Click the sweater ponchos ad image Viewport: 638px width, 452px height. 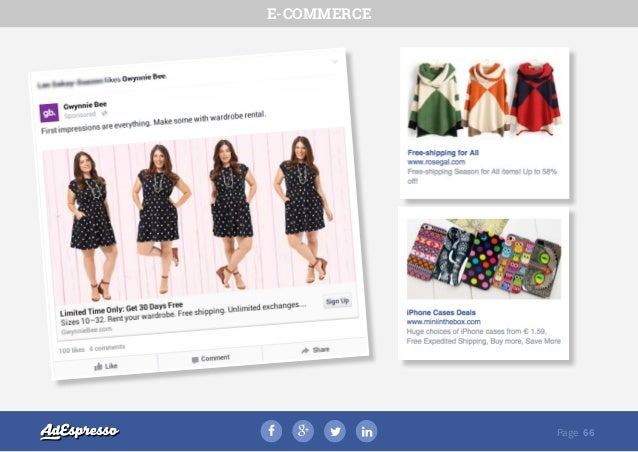[x=485, y=99]
